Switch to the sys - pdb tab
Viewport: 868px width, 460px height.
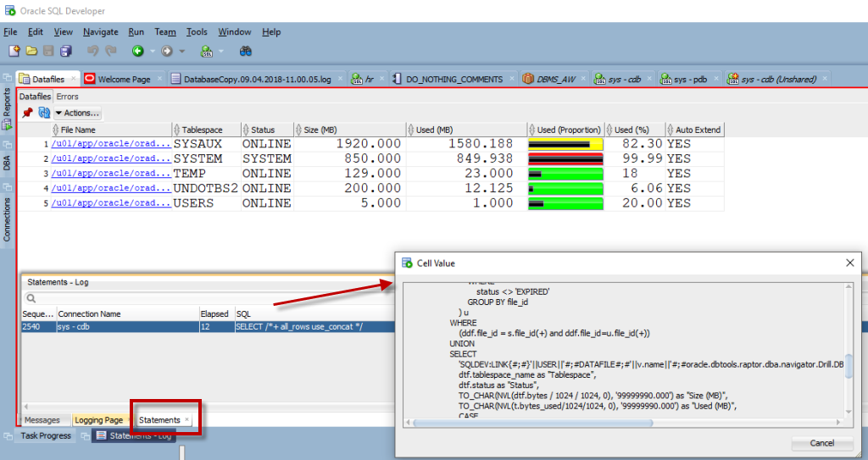pos(690,79)
